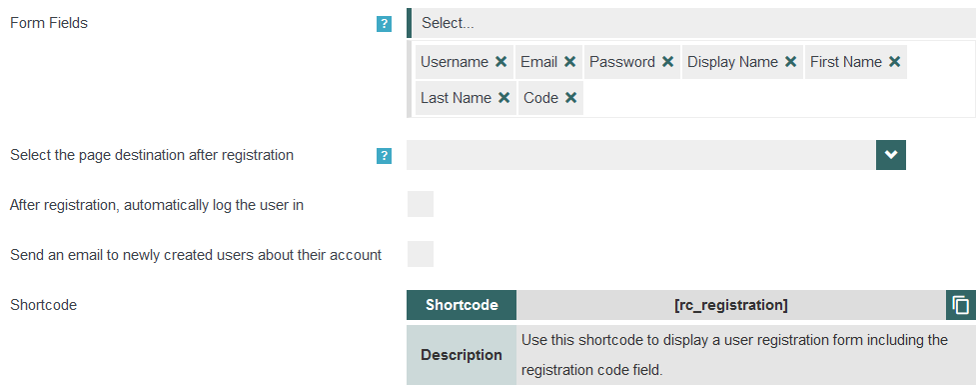
Task: Remove the Email field tag
Action: [x=569, y=62]
